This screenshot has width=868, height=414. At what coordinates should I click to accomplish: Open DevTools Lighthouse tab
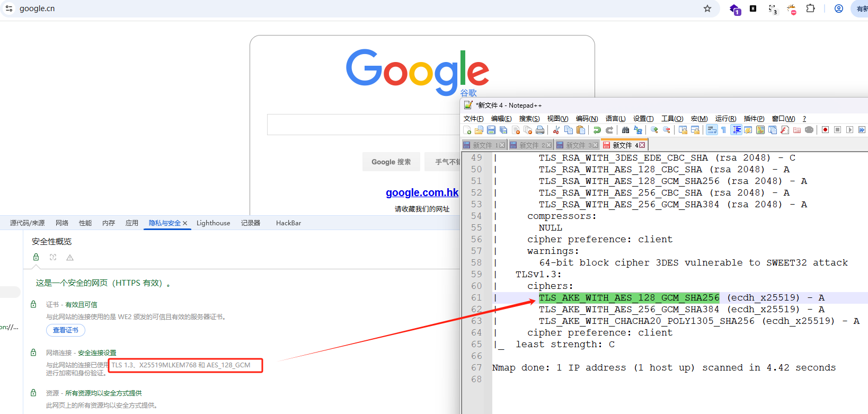[x=213, y=223]
